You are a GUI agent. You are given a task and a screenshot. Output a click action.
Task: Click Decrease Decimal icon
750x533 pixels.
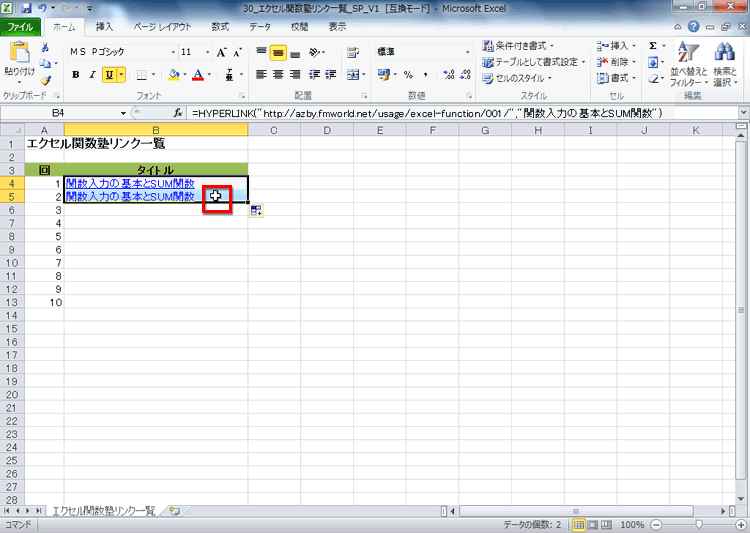point(465,75)
